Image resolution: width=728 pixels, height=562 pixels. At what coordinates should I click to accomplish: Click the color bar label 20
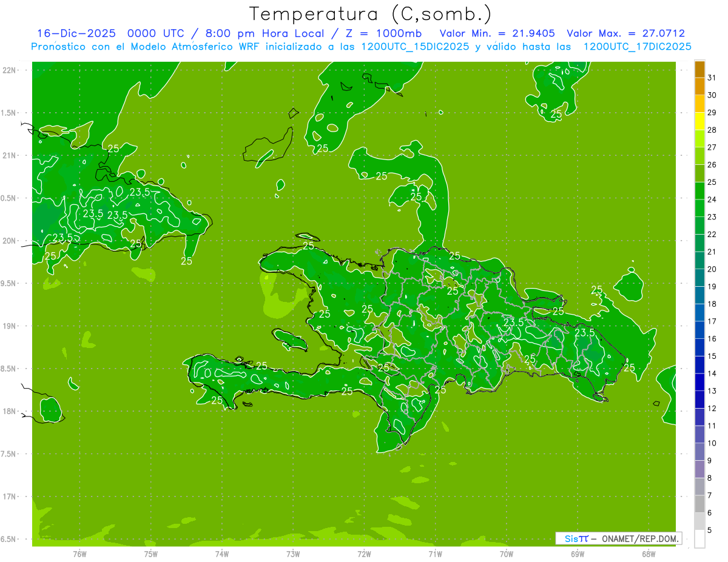tap(712, 269)
